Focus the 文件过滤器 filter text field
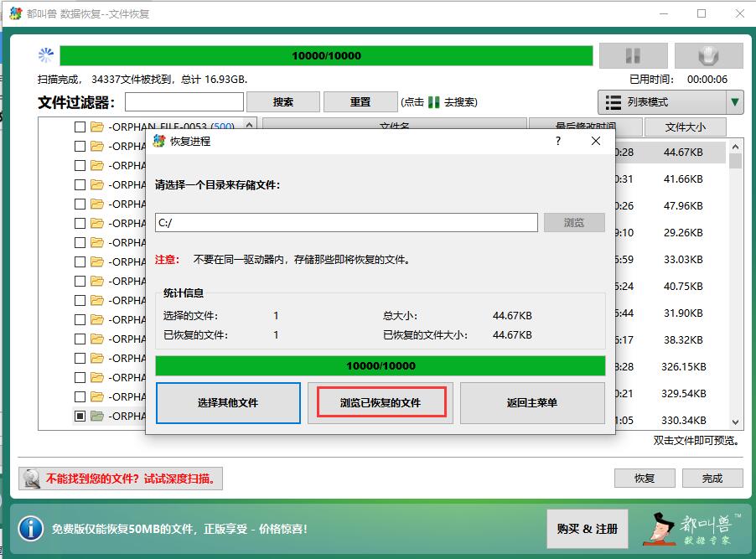This screenshot has height=559, width=756. [x=184, y=102]
